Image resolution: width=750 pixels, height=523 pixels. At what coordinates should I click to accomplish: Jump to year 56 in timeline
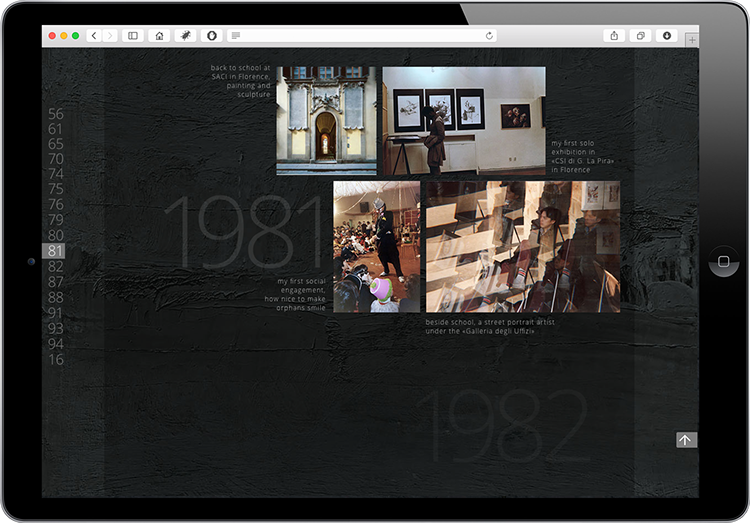click(x=56, y=114)
